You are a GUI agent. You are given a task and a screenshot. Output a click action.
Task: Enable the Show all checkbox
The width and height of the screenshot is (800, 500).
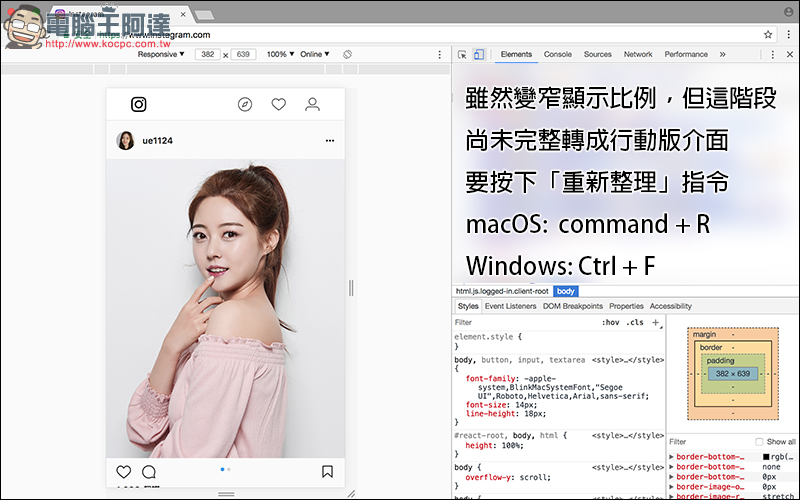point(759,442)
